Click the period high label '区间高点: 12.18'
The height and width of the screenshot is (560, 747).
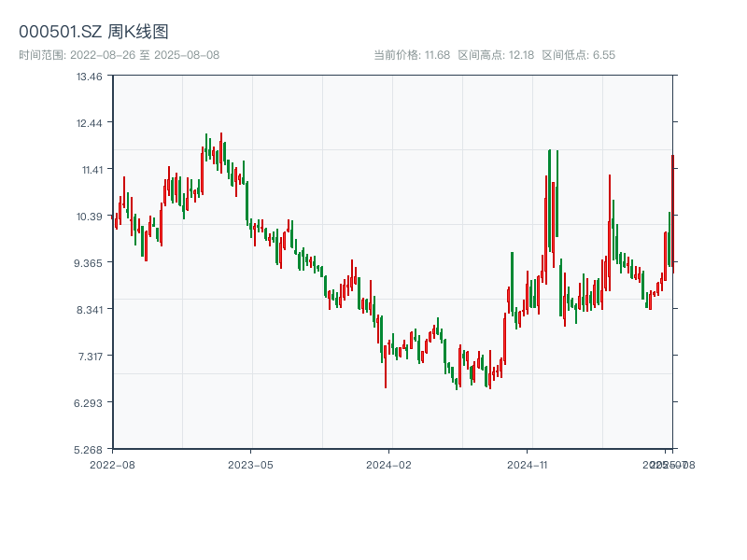coord(496,55)
